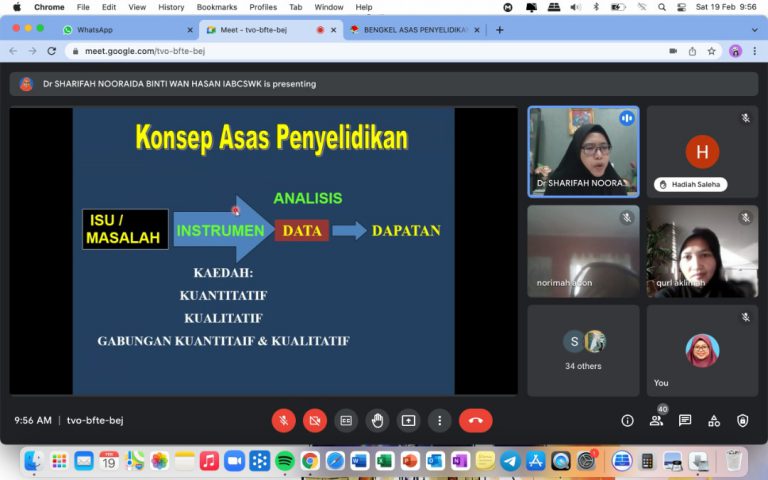Bookmark this page with star icon
This screenshot has width=768, height=480.
(x=711, y=51)
